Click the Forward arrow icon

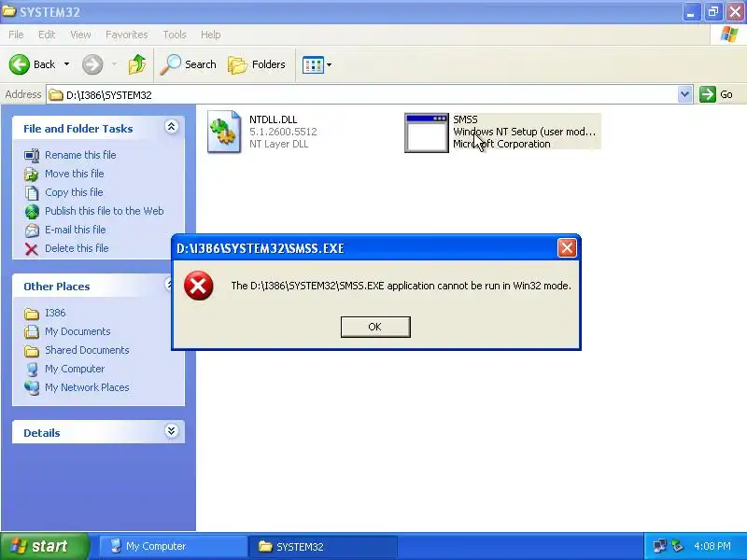click(x=92, y=64)
